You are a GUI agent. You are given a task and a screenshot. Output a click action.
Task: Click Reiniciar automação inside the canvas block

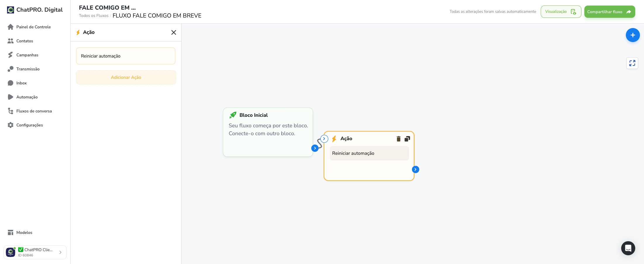369,153
